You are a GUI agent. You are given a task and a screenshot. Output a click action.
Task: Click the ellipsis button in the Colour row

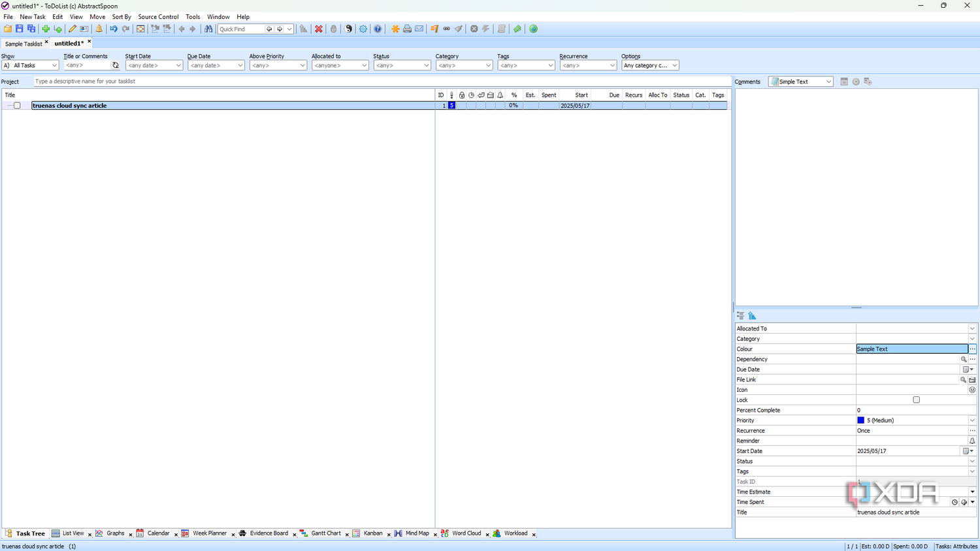[x=972, y=349]
